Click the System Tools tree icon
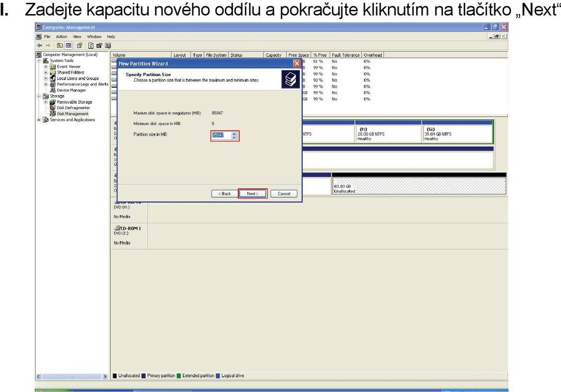Screen dimensions: 561x392 click(46, 61)
